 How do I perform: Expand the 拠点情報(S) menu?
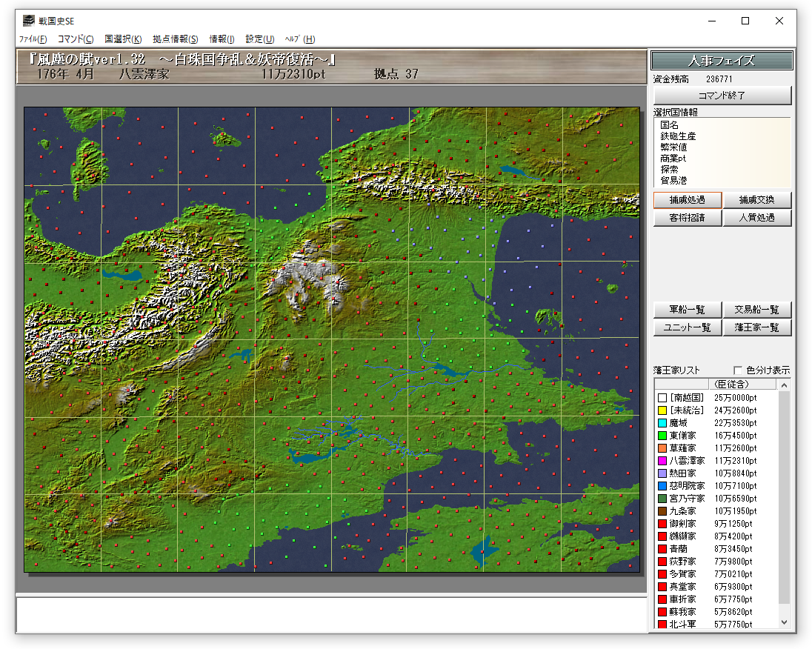coord(176,39)
